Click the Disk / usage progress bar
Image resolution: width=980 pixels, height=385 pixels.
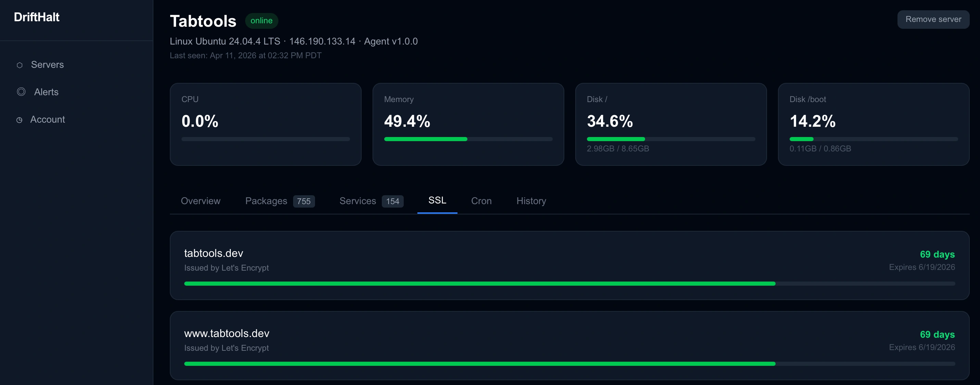[671, 139]
